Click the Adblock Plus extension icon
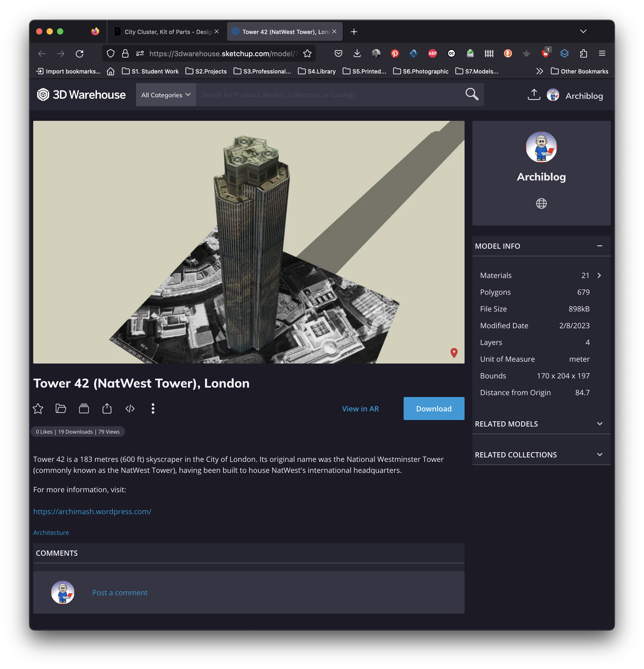This screenshot has width=644, height=669. coord(432,54)
